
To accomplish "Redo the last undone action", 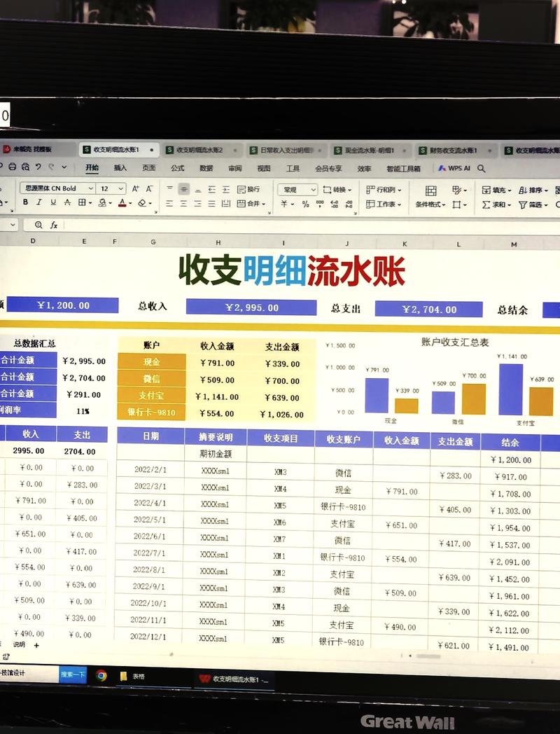I will click(51, 166).
